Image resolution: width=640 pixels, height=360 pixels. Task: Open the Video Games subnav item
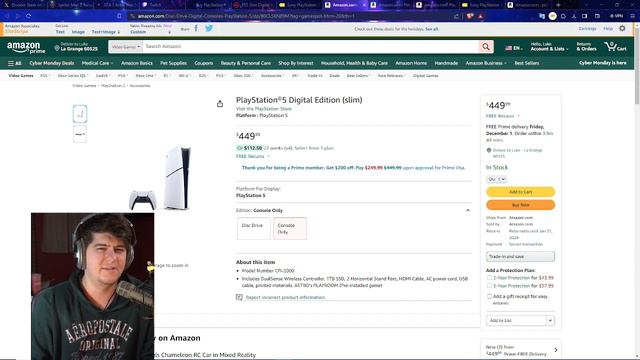[21, 76]
